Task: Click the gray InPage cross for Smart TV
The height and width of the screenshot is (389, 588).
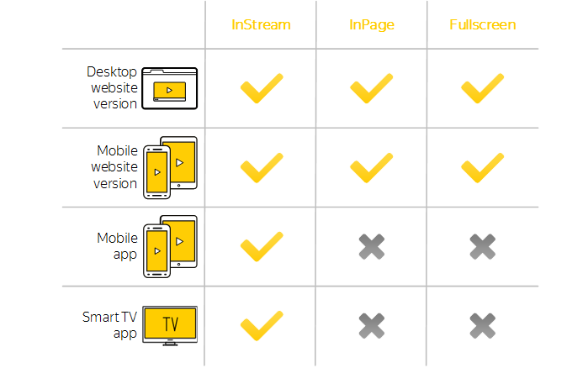Action: tap(372, 326)
